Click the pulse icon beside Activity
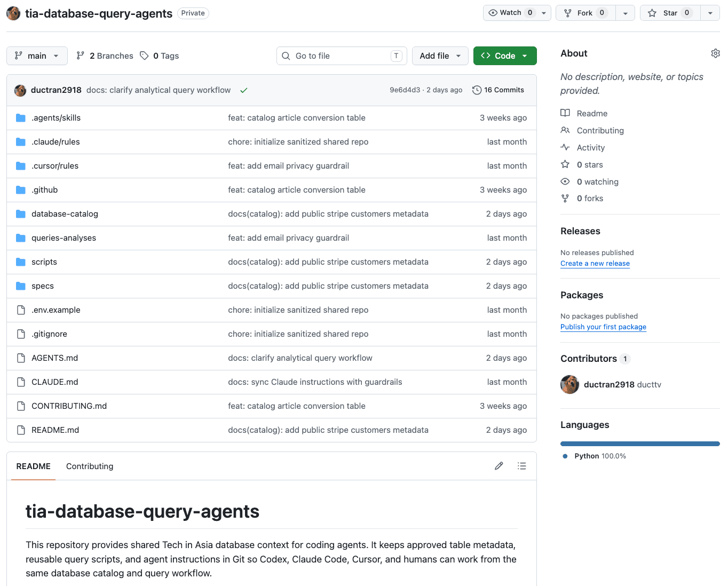The height and width of the screenshot is (586, 728). (565, 147)
